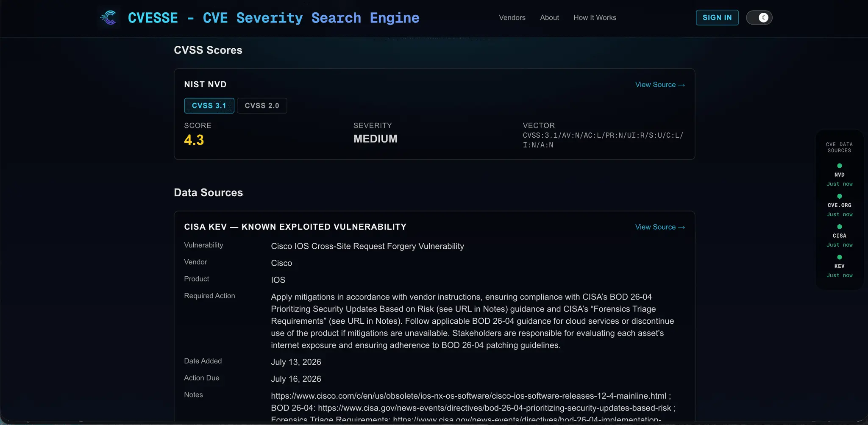868x425 pixels.
Task: Click the 4.3 score value
Action: pos(194,140)
